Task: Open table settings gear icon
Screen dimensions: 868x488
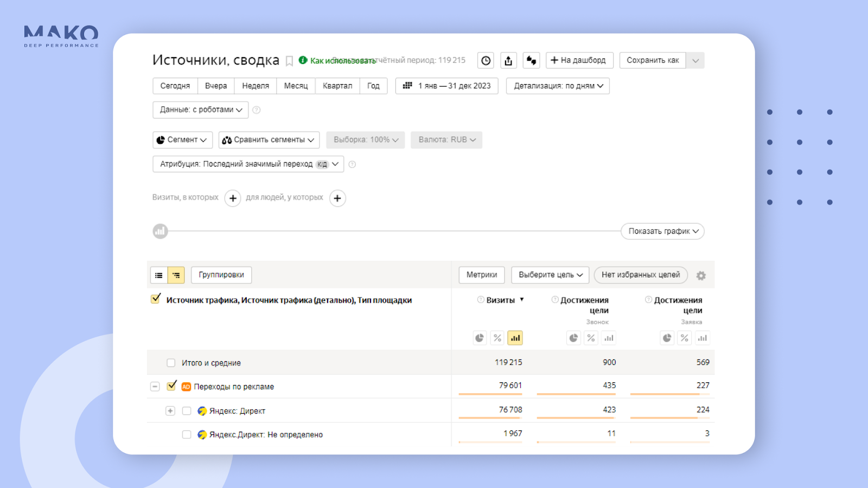Action: pos(701,276)
